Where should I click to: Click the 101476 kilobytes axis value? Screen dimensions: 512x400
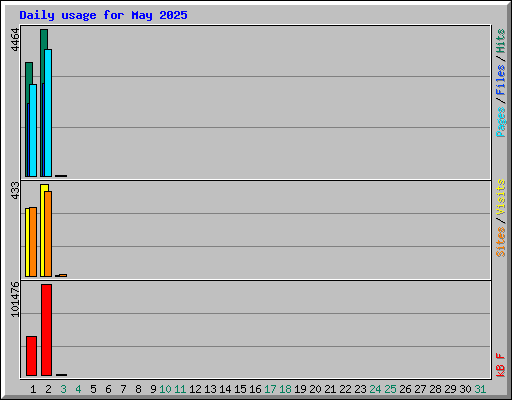(x=15, y=299)
